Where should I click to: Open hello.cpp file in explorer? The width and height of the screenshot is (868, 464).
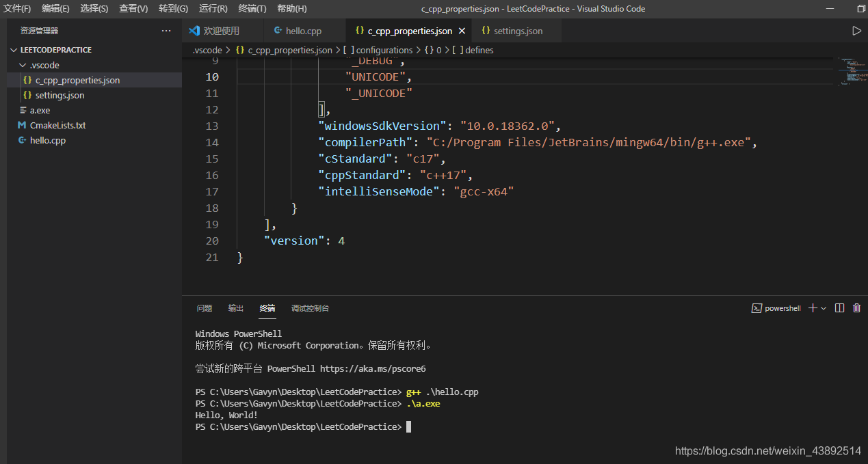48,140
